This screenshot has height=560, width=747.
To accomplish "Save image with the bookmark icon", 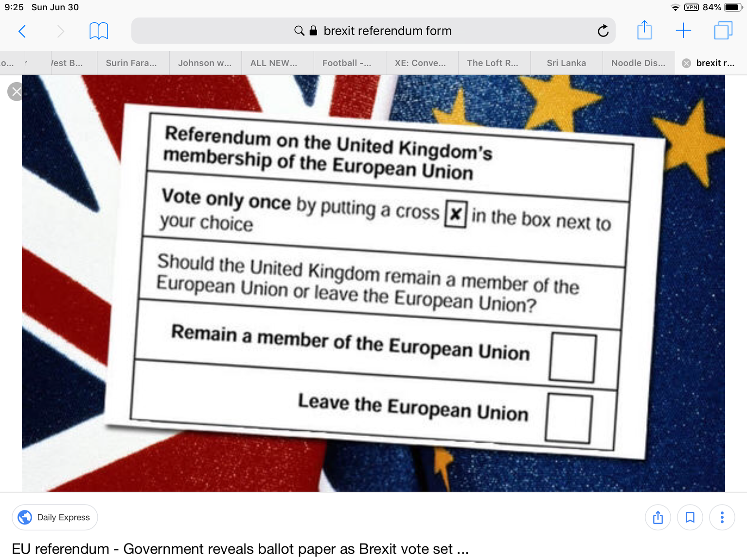I will 690,517.
